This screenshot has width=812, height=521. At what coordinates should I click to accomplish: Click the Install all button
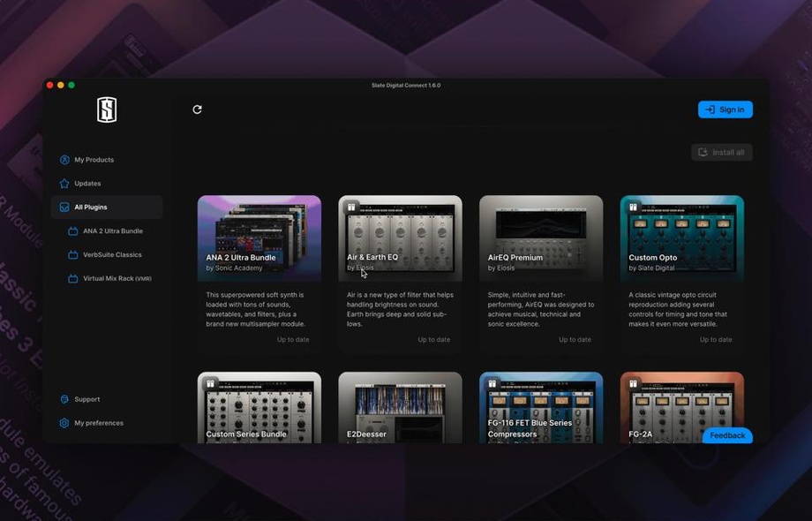721,152
